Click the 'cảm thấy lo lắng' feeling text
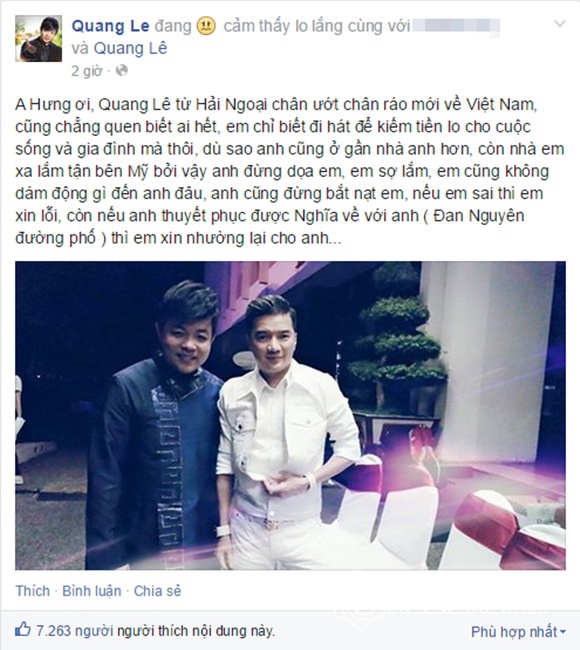The image size is (580, 650). (x=283, y=27)
